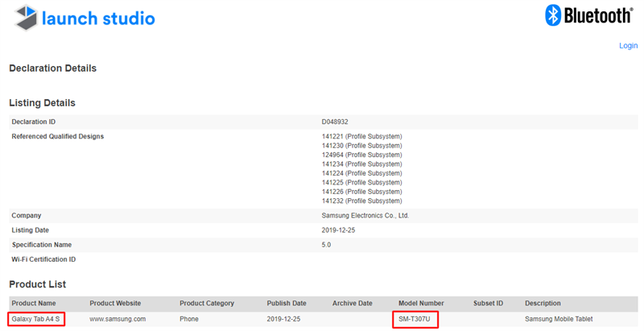The width and height of the screenshot is (644, 331).
Task: Click the Company row label
Action: tap(27, 216)
